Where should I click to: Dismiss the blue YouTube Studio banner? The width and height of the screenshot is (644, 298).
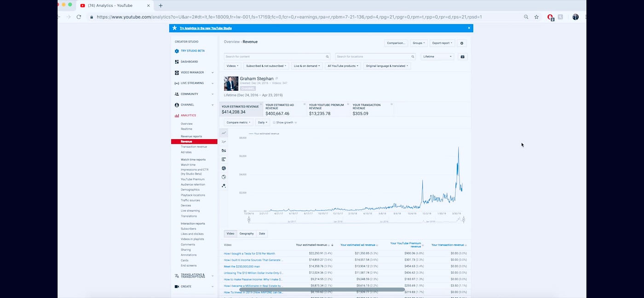tap(469, 28)
